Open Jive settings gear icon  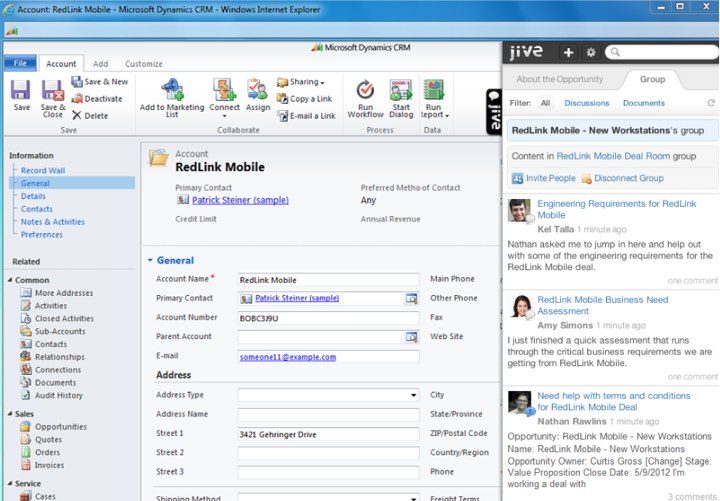click(x=591, y=52)
